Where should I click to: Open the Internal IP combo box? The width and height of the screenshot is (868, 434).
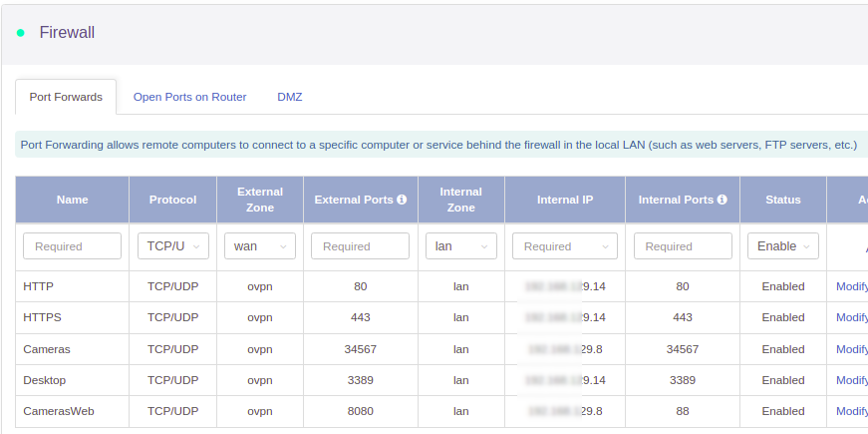pyautogui.click(x=564, y=246)
